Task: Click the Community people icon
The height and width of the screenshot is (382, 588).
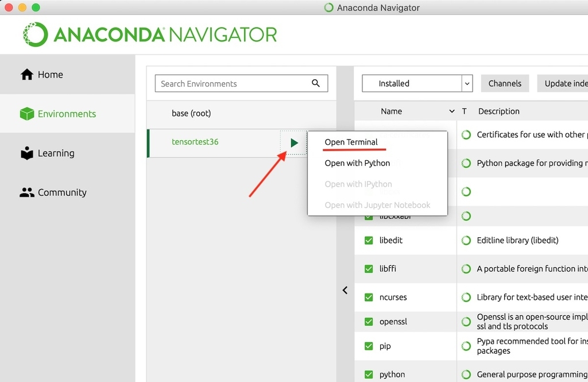Action: click(27, 192)
